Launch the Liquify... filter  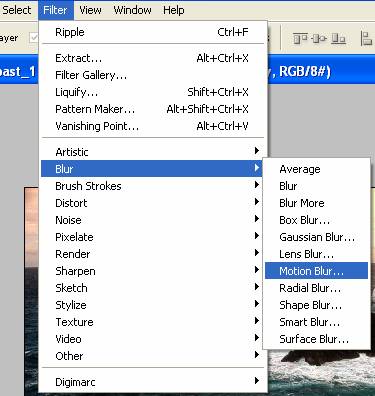click(x=153, y=92)
